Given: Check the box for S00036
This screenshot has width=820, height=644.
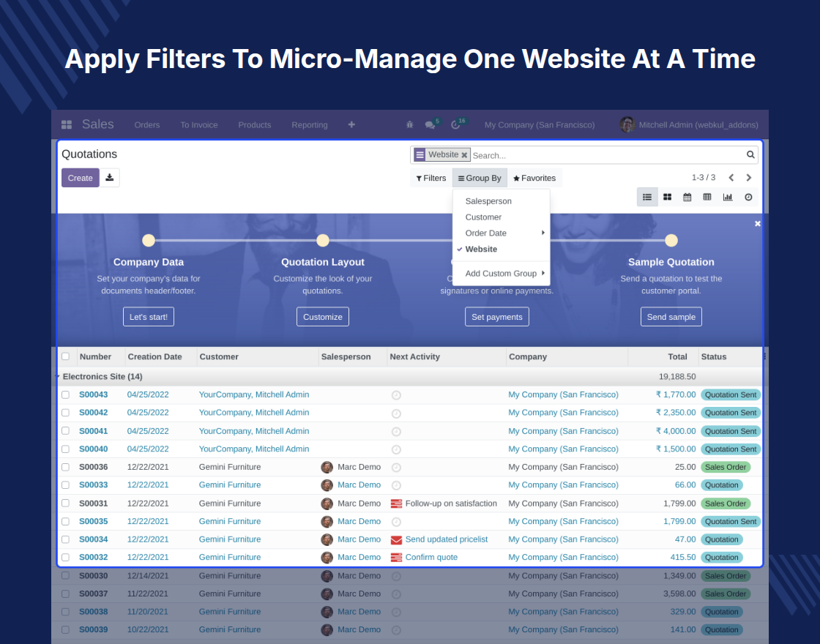Looking at the screenshot, I should 65,467.
